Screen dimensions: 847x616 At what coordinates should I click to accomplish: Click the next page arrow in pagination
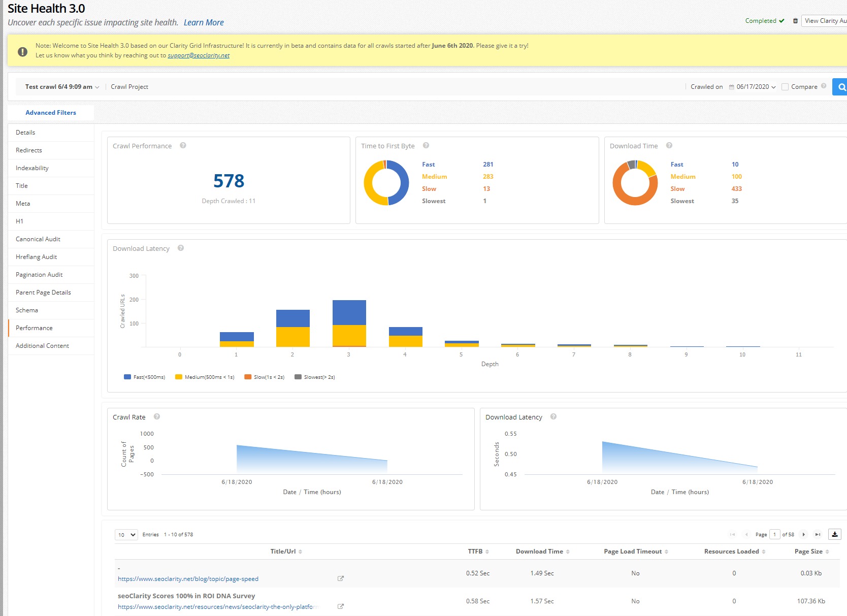803,534
